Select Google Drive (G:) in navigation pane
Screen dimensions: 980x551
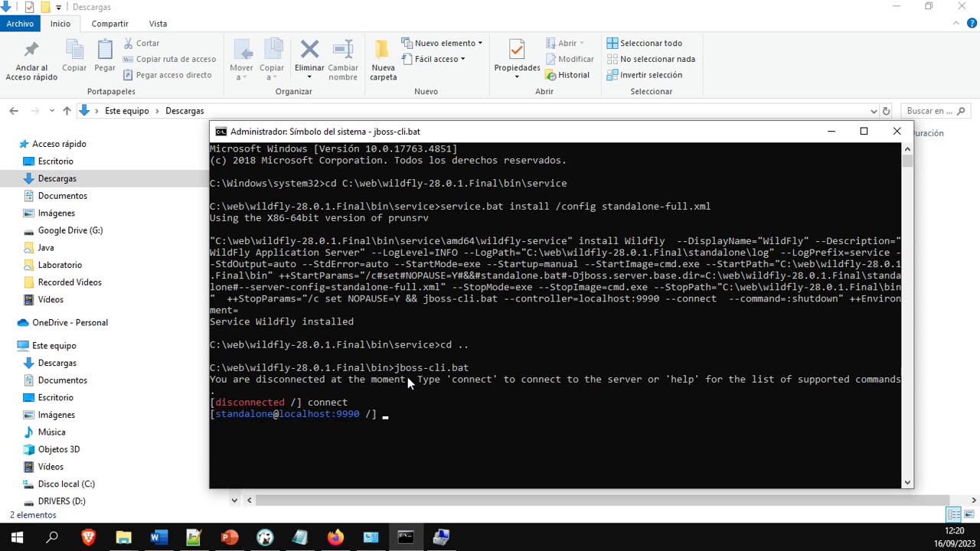(70, 230)
